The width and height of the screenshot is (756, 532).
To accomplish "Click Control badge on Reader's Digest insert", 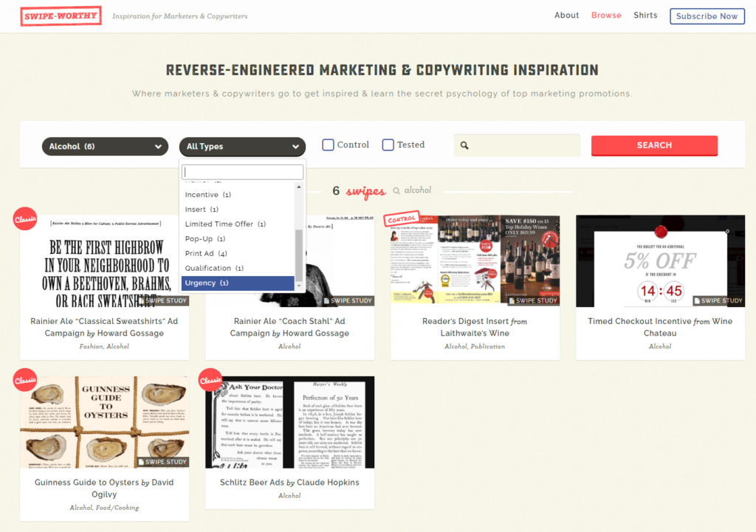I will pos(401,220).
